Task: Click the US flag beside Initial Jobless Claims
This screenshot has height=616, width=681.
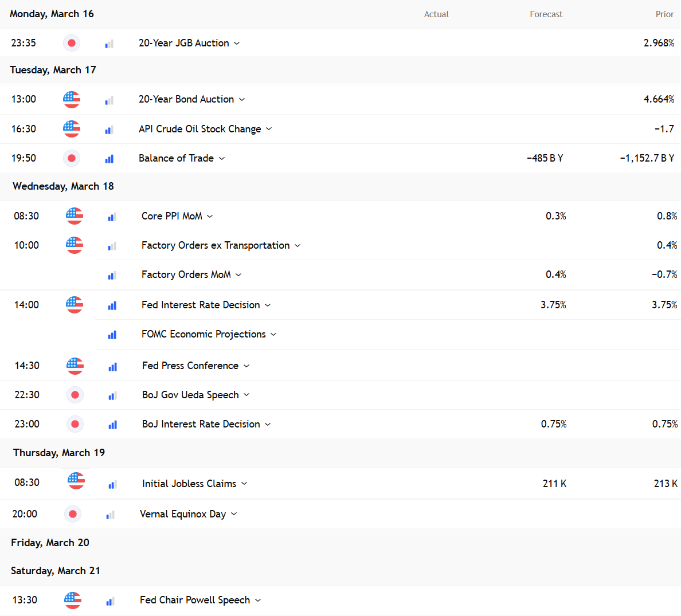Action: [x=76, y=481]
